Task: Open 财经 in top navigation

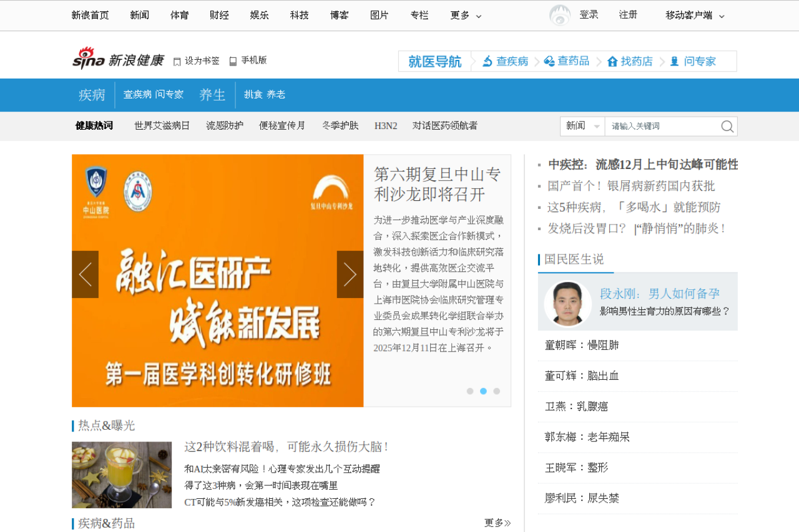Action: coord(220,16)
